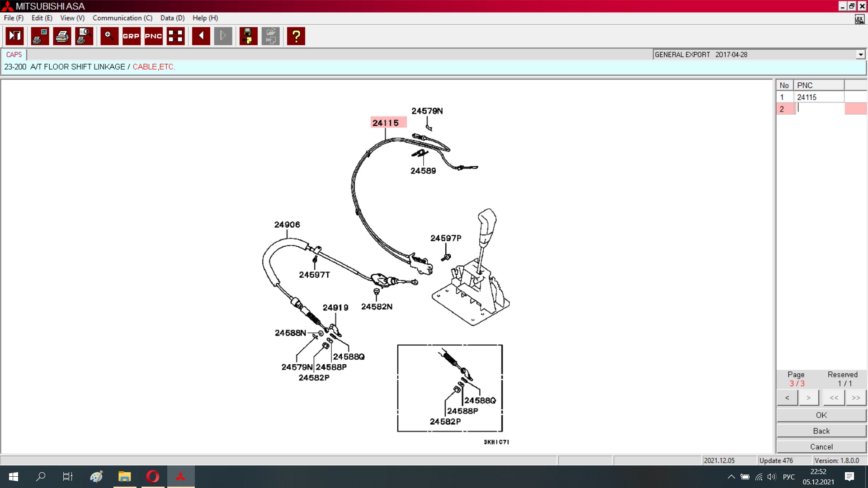The image size is (868, 488).
Task: Click the exit door icon in toolbar
Action: (x=14, y=36)
